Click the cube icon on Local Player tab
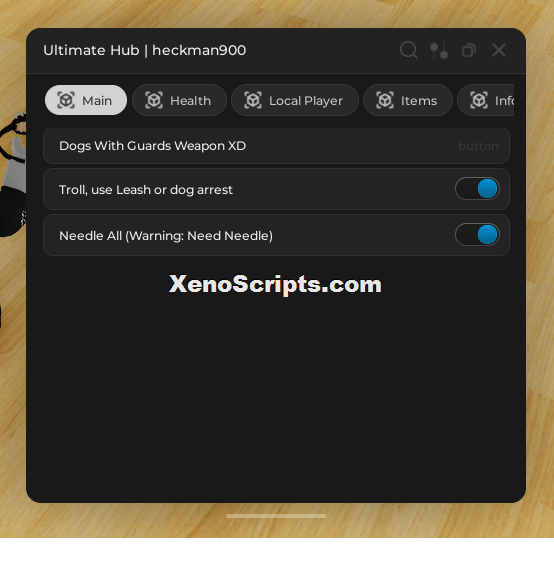This screenshot has width=554, height=568. pyautogui.click(x=253, y=100)
